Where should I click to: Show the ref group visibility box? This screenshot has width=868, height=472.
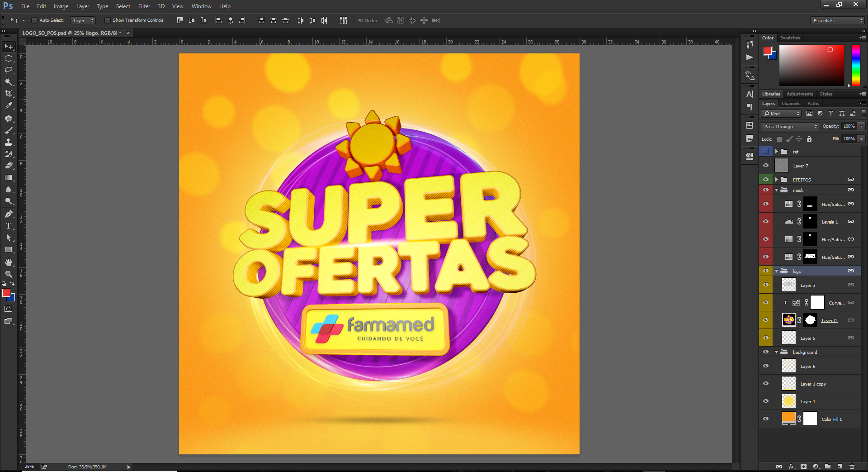click(x=766, y=152)
